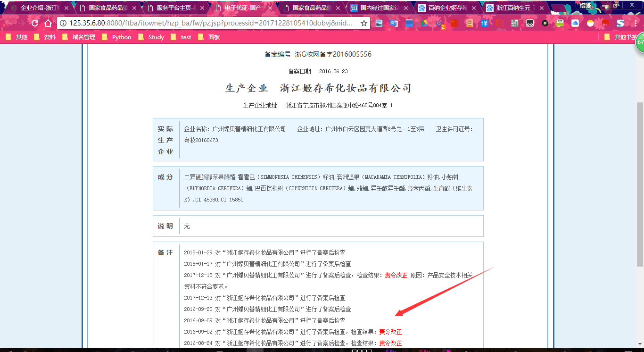Click the 2016-09-20 inspection record line
This screenshot has height=352, width=644.
267,309
